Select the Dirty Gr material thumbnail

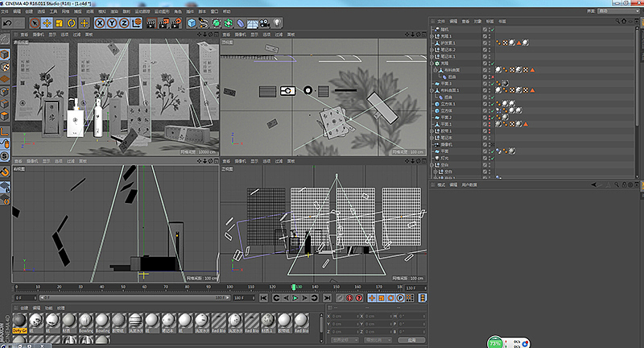click(x=19, y=321)
